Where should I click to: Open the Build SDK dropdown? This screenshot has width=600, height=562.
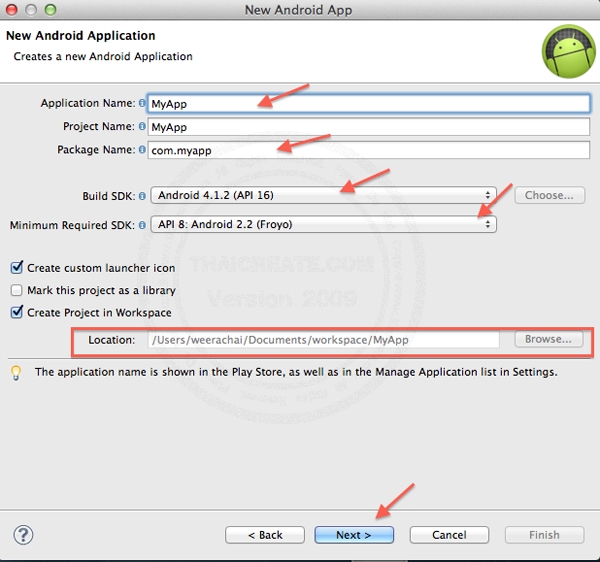[x=323, y=195]
